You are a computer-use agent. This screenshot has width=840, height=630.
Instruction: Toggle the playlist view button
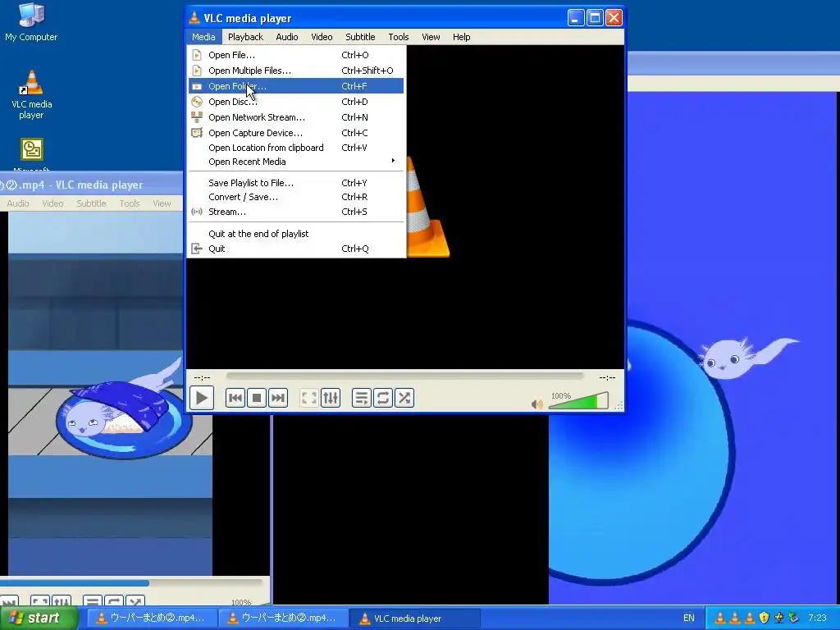point(362,398)
